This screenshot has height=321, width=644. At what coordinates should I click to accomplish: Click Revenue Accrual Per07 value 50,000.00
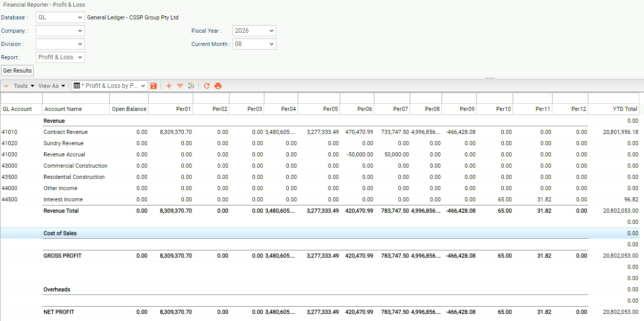pyautogui.click(x=397, y=154)
